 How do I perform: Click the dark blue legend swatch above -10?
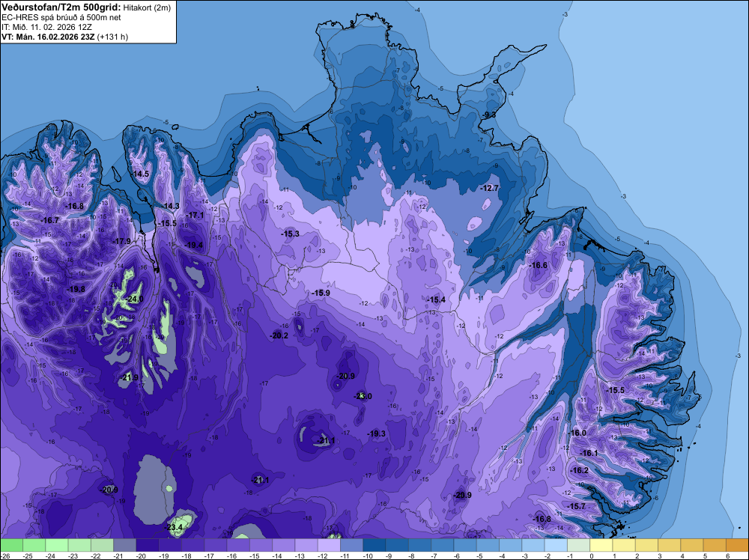[x=374, y=545]
